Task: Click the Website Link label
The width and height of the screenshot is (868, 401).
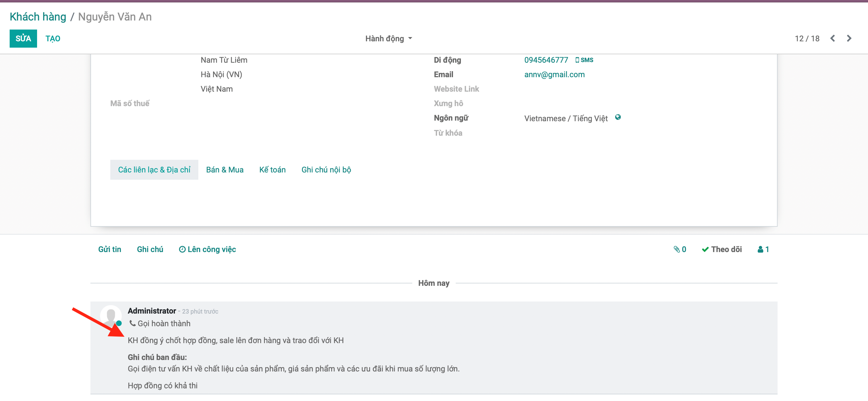Action: coord(456,89)
